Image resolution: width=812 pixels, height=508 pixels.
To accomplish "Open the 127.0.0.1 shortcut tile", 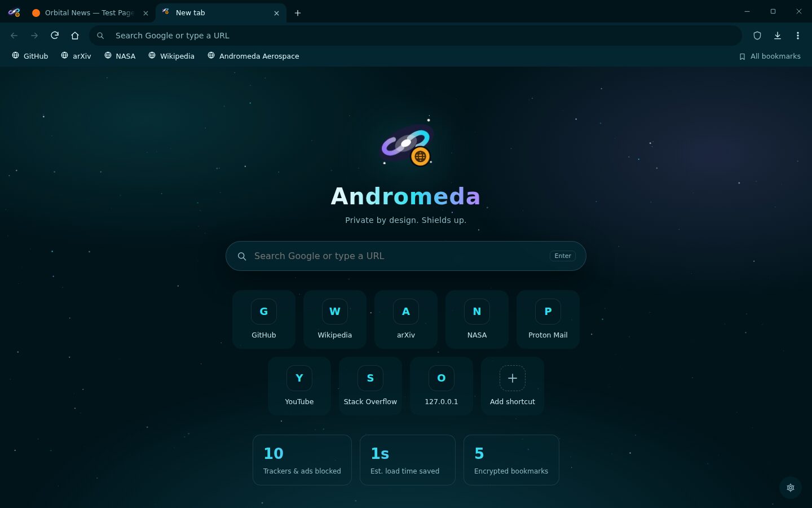I will (x=442, y=386).
